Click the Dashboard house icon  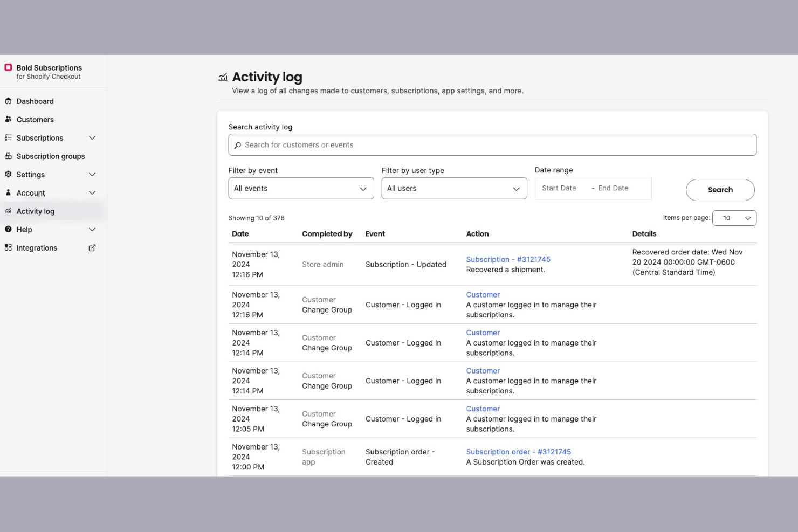8,101
